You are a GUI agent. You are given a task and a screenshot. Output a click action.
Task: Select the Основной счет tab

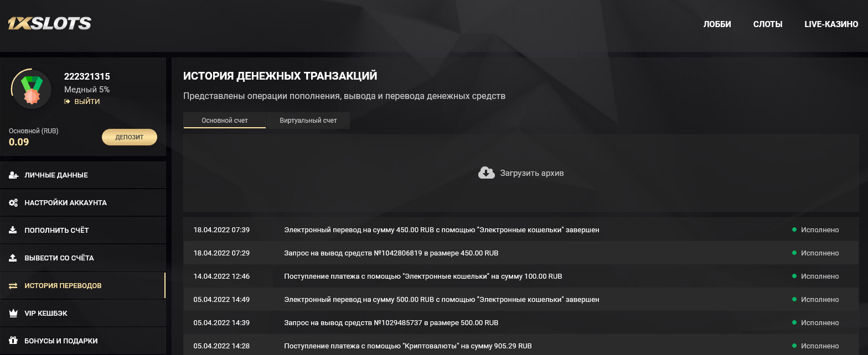point(225,121)
